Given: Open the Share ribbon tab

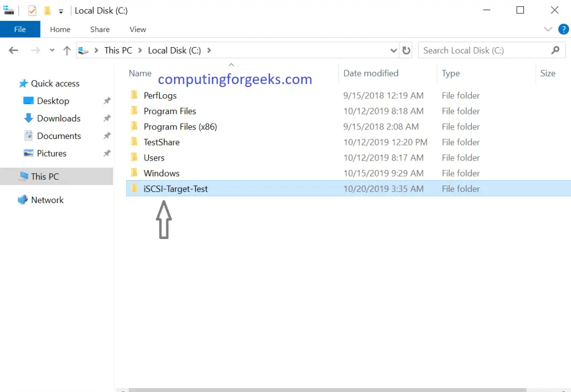Looking at the screenshot, I should [x=100, y=29].
